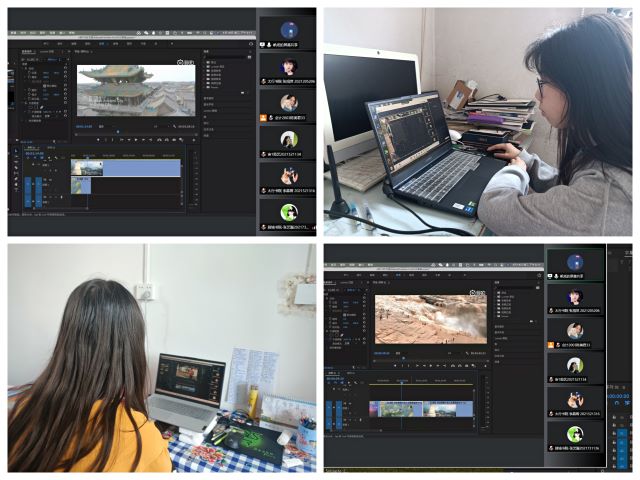Toggle uniform scale checkbox in waterfall Effect Controls
The height and width of the screenshot is (480, 640).
coord(344,315)
